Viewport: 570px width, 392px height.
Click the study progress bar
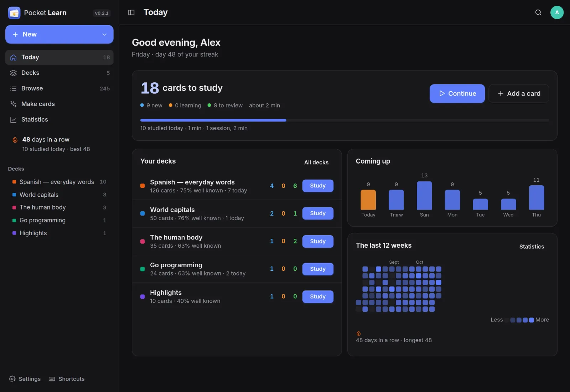click(344, 120)
